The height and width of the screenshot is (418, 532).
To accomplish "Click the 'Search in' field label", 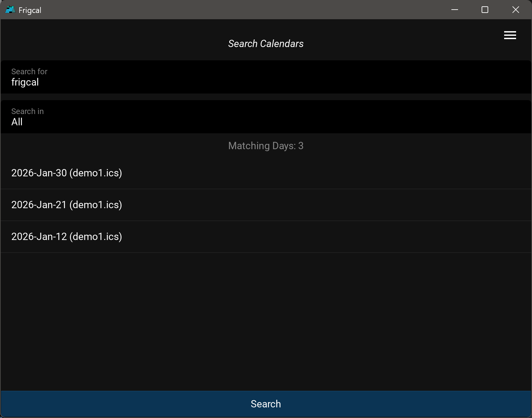I will 28,111.
